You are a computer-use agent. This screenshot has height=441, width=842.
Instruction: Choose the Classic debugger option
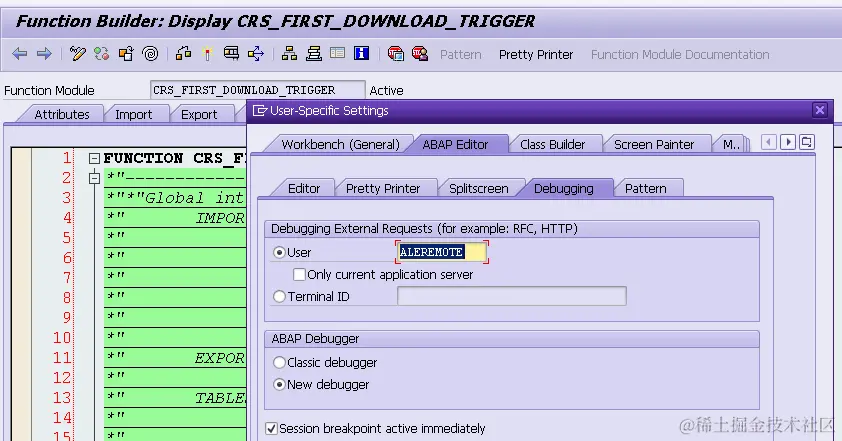coord(279,363)
